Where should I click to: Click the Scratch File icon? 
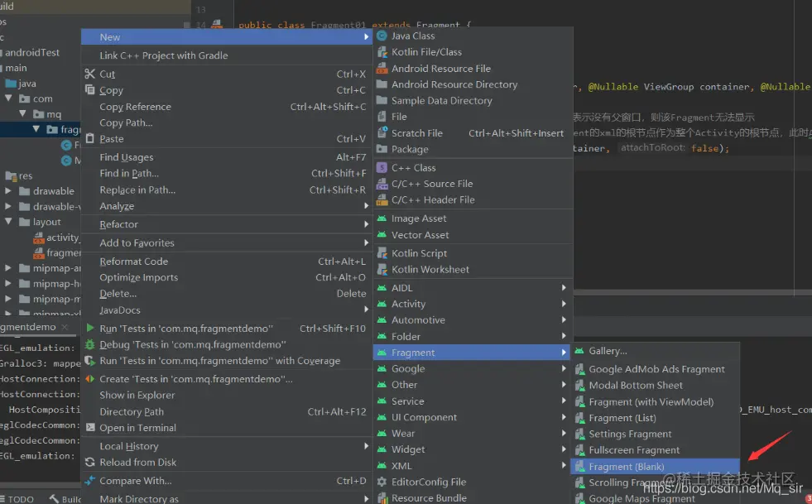pyautogui.click(x=382, y=133)
